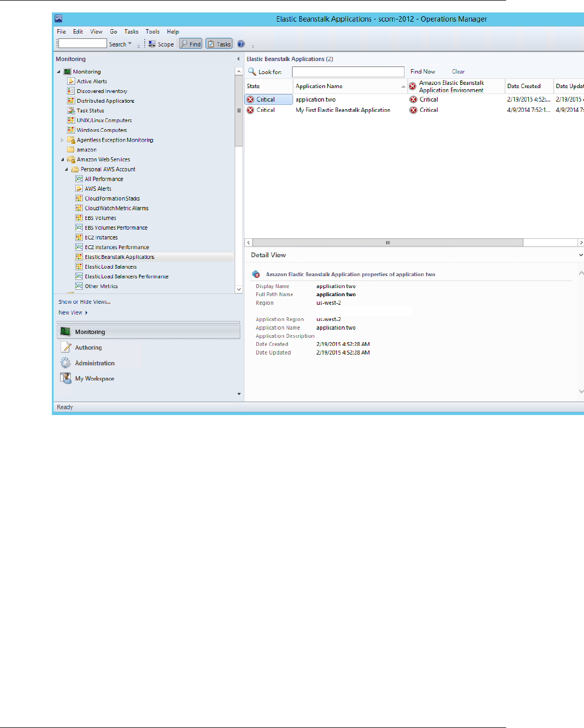Image resolution: width=584 pixels, height=728 pixels.
Task: Click the Administration gear icon
Action: [x=66, y=363]
